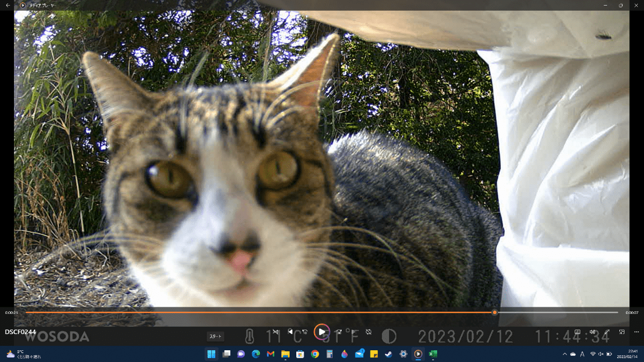Enter full screen mode
The image size is (644, 362).
tap(607, 332)
